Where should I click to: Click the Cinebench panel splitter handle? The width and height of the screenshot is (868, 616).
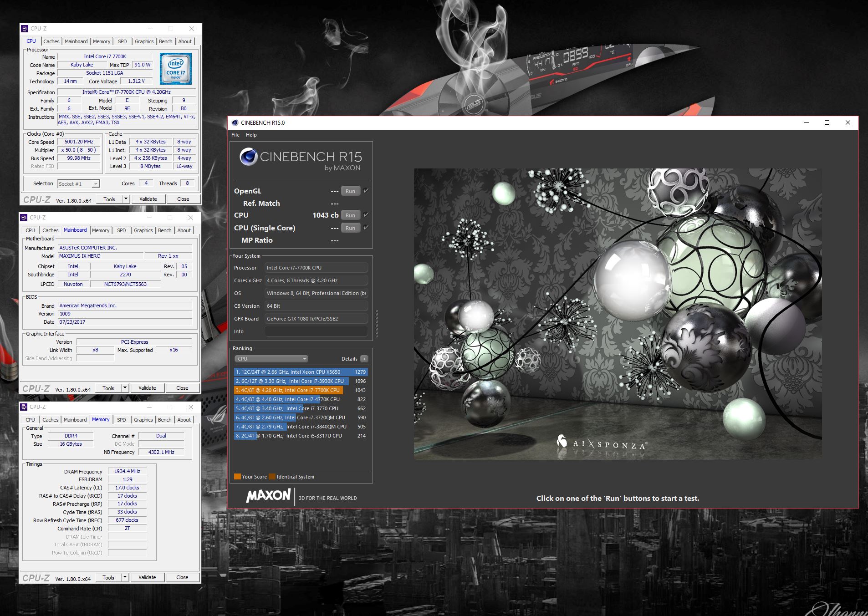coord(377,323)
